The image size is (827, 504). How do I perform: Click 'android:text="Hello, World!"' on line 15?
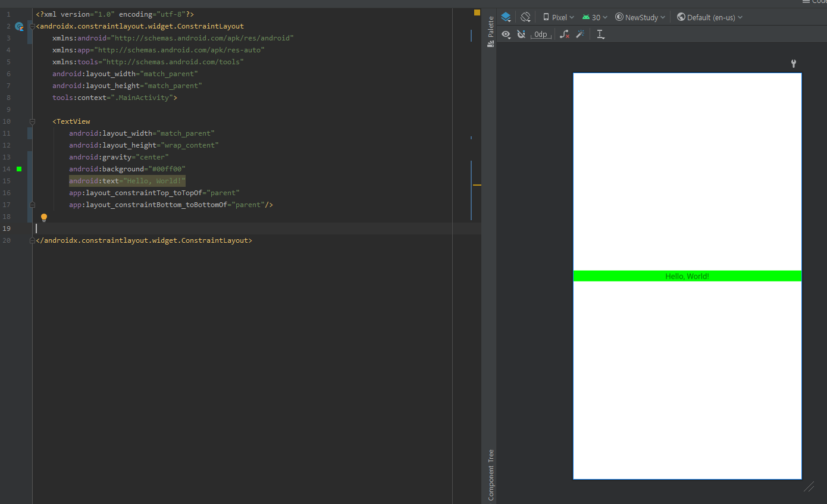127,181
